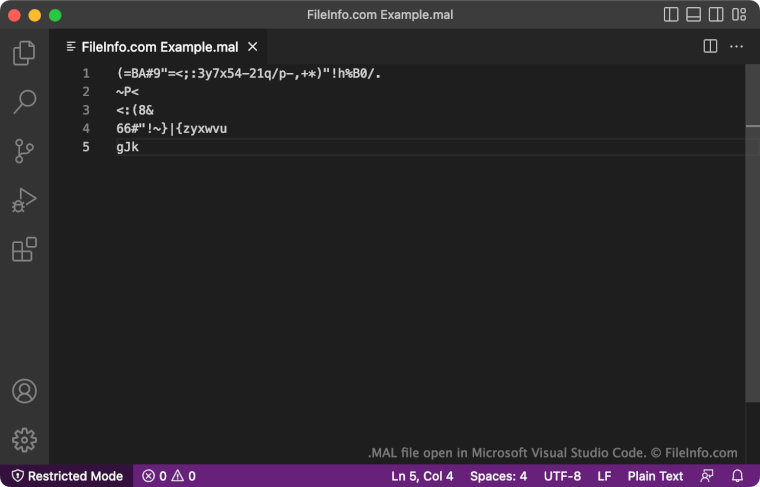Change file encoding via UTF-8
This screenshot has height=487, width=760.
[x=562, y=476]
